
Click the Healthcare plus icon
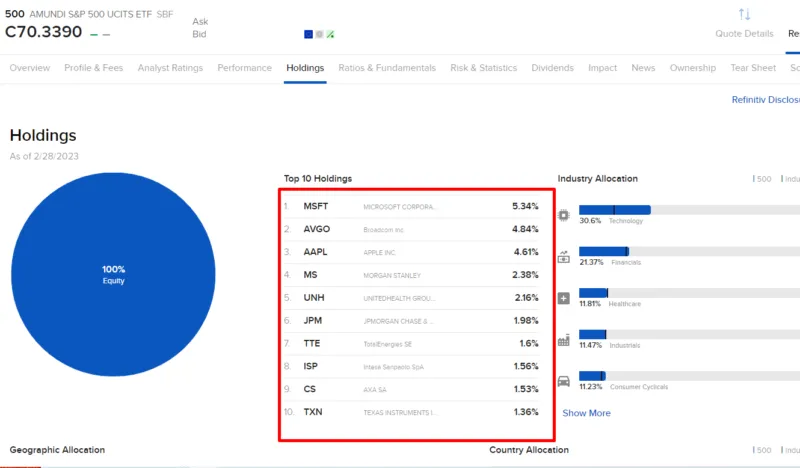[x=564, y=298]
